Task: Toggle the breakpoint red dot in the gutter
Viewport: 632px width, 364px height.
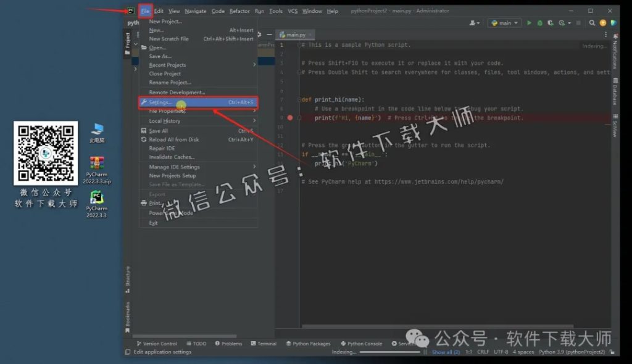Action: [290, 117]
